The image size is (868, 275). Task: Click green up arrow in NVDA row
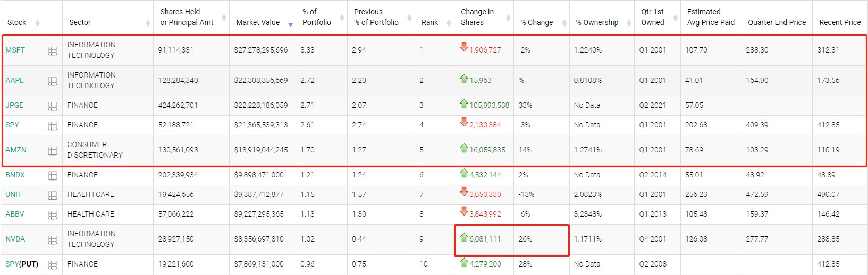tap(464, 237)
